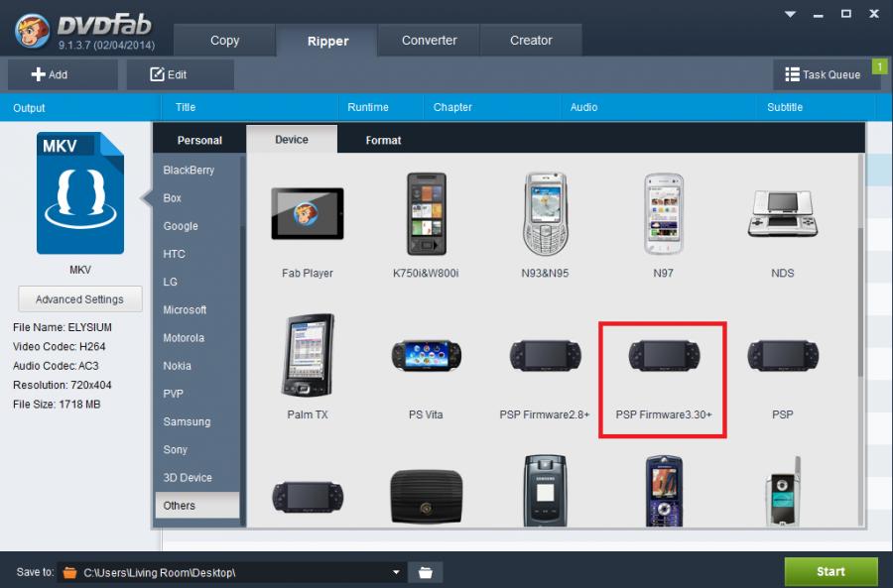Open the Creator tab

(x=531, y=41)
